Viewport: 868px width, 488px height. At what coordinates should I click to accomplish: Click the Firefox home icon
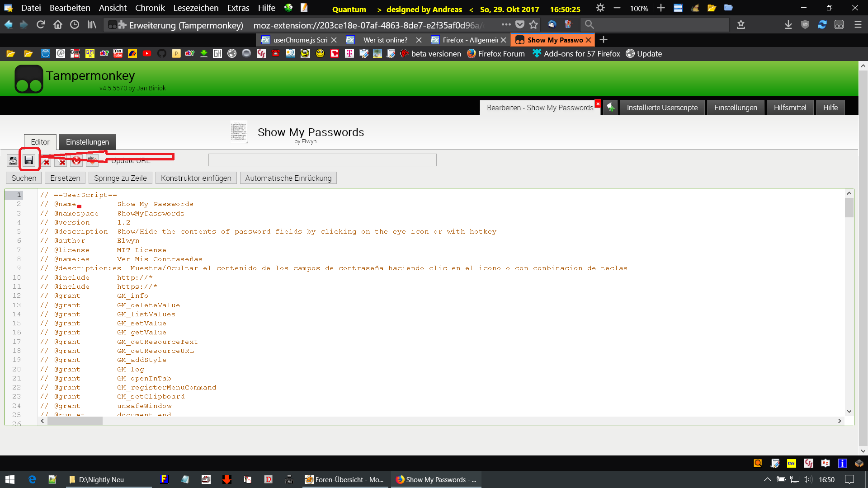point(57,25)
